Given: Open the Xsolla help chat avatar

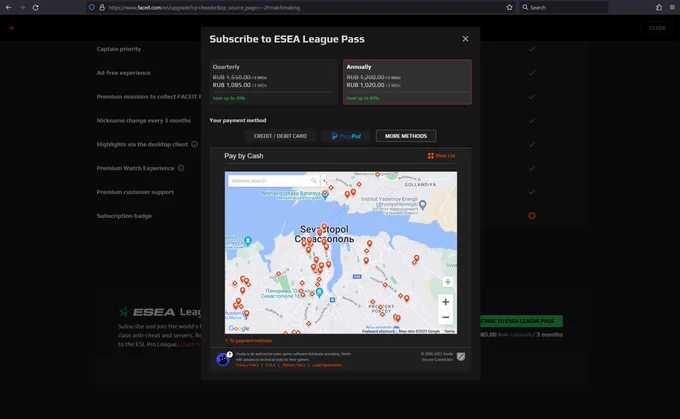Looking at the screenshot, I should click(223, 359).
